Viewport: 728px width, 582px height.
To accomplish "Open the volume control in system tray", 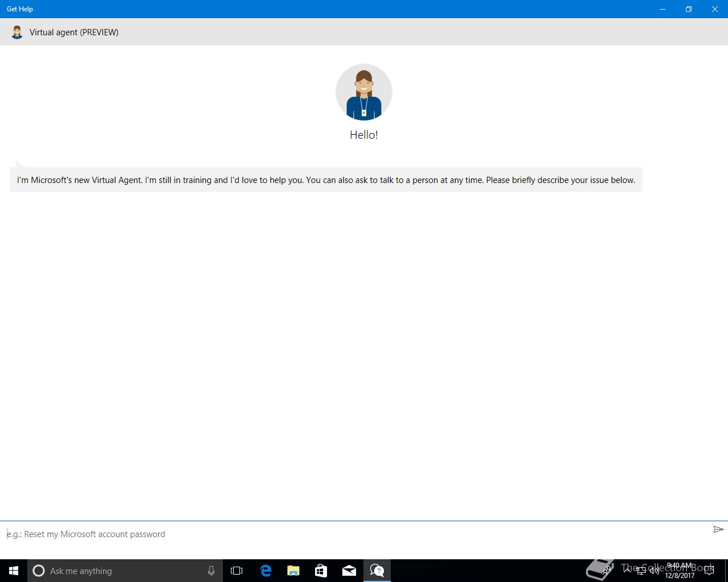I will [654, 571].
